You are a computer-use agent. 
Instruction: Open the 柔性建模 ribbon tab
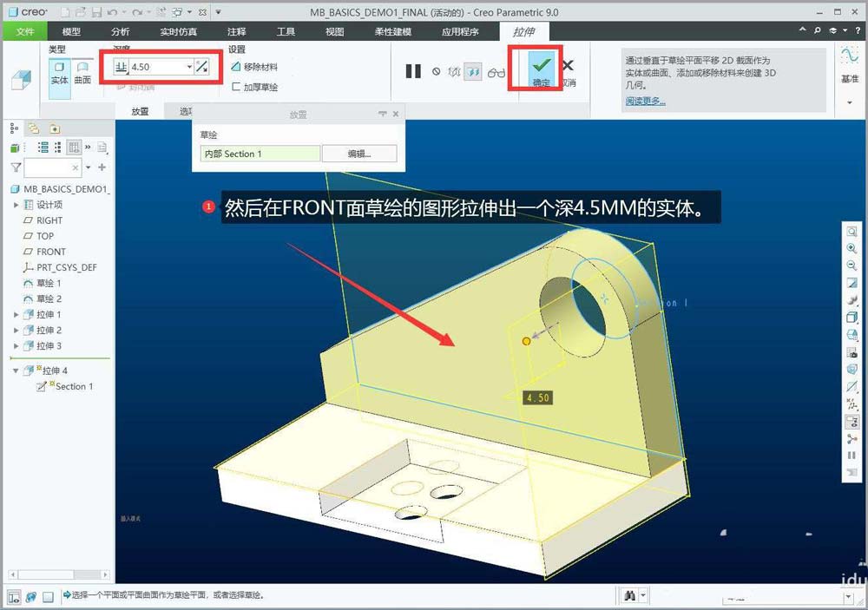pos(393,31)
